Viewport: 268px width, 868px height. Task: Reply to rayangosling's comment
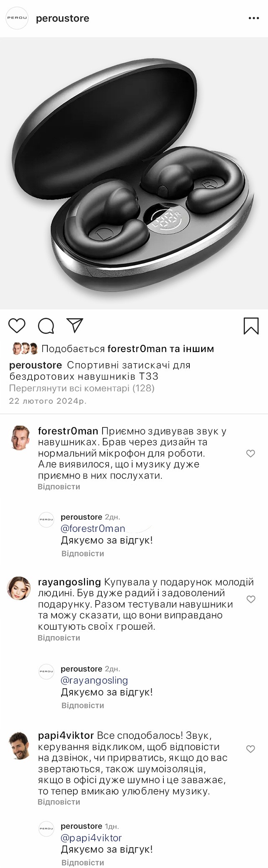[59, 638]
